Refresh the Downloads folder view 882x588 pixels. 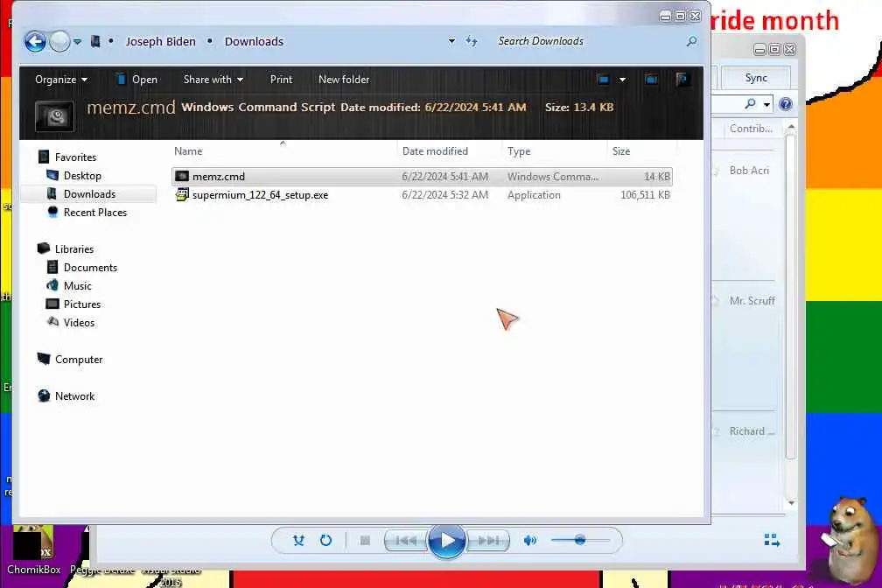point(472,41)
